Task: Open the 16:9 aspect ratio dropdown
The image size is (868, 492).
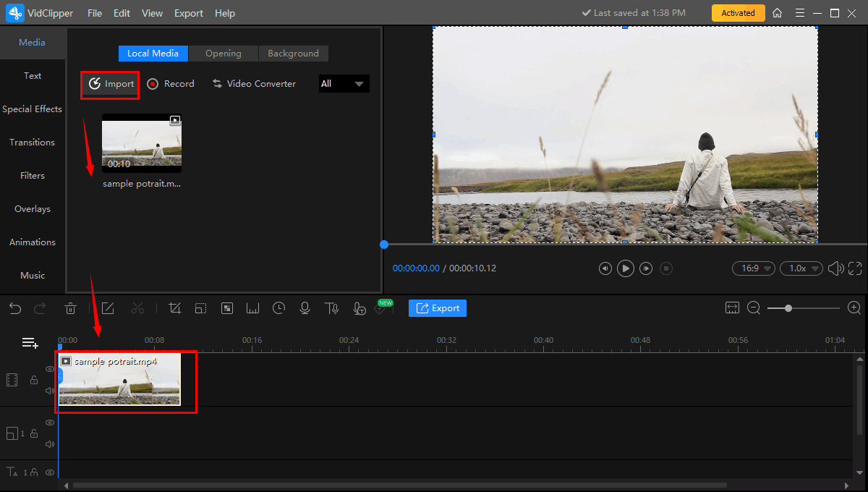Action: [x=753, y=268]
